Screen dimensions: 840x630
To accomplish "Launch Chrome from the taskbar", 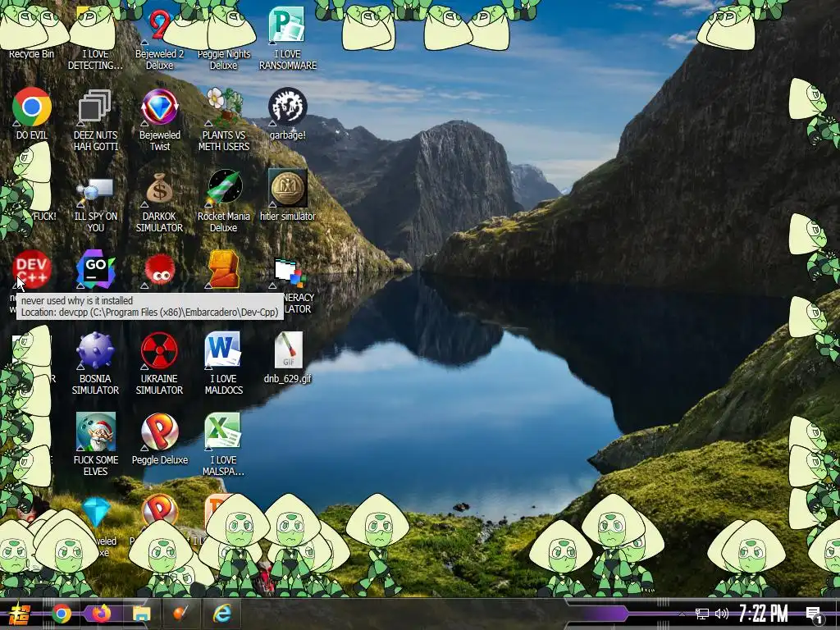I will [x=61, y=614].
